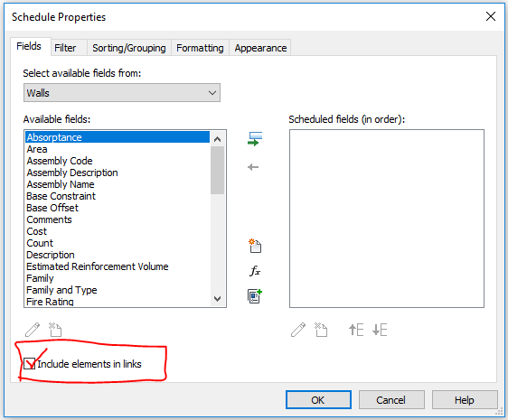Toggle Include elements in links checkbox
508x420 pixels.
coord(30,364)
